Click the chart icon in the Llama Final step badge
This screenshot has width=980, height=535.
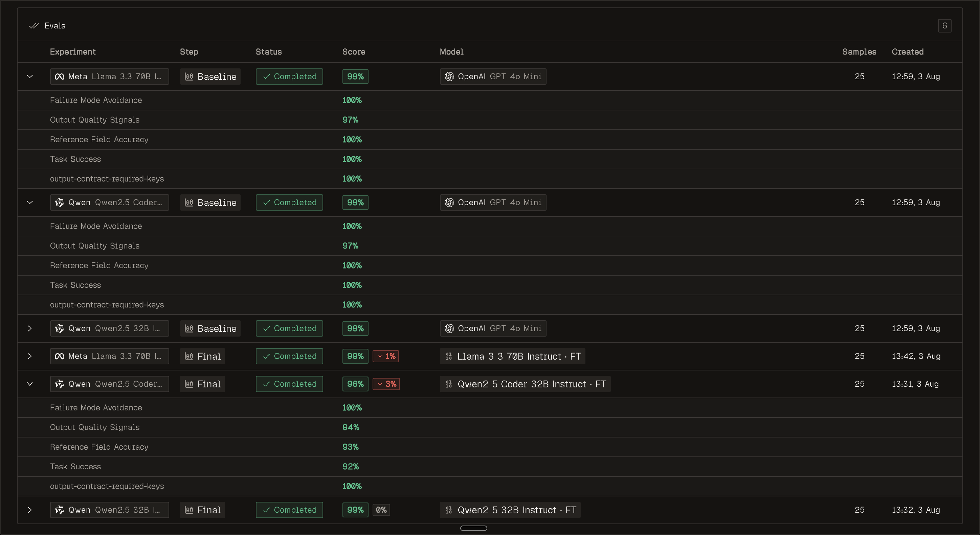[x=189, y=357]
